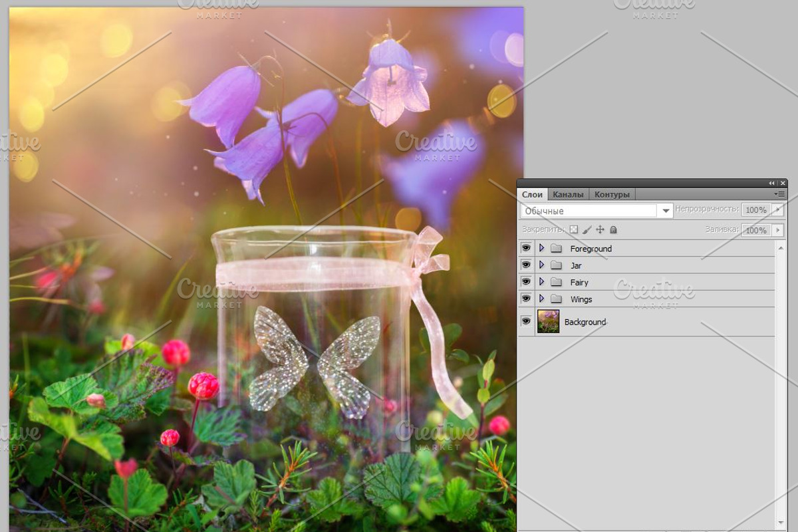
Task: Select the Wings layer name
Action: click(x=581, y=299)
